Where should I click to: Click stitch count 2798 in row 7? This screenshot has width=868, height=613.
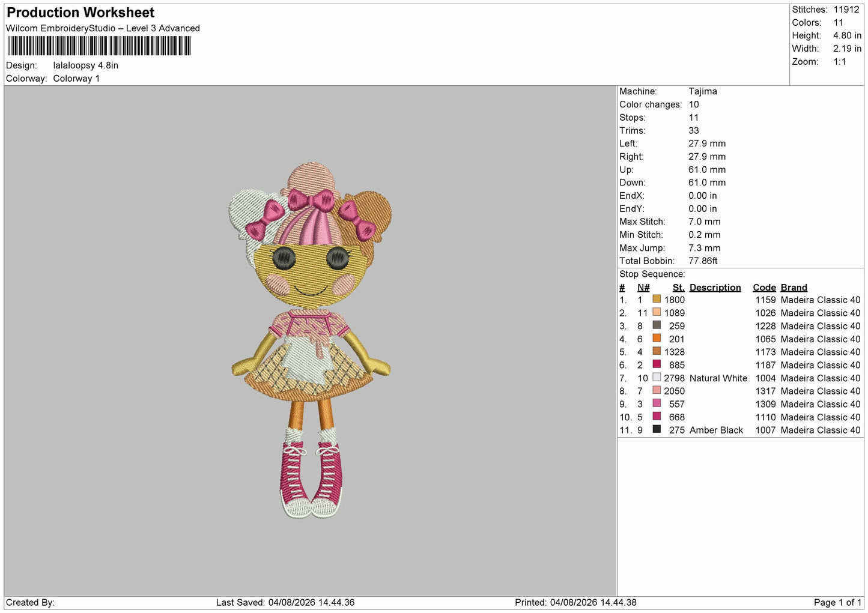[x=675, y=378]
